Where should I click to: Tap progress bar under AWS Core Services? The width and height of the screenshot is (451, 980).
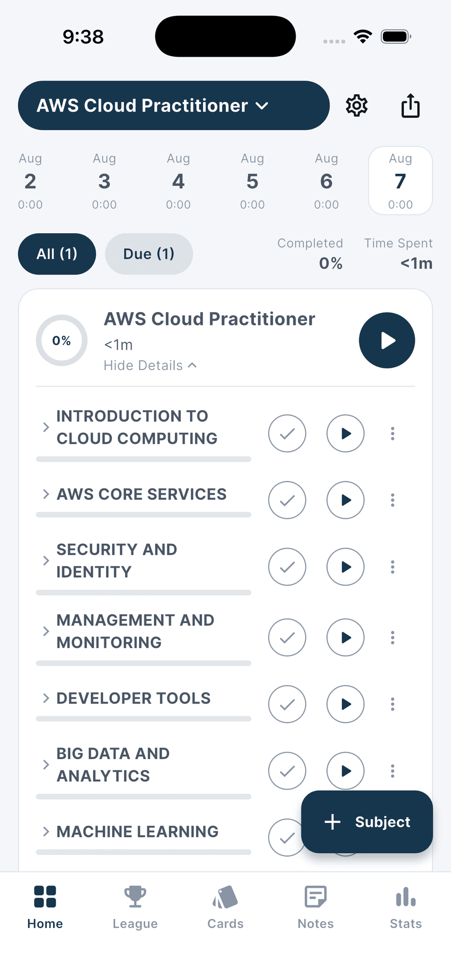(x=143, y=515)
